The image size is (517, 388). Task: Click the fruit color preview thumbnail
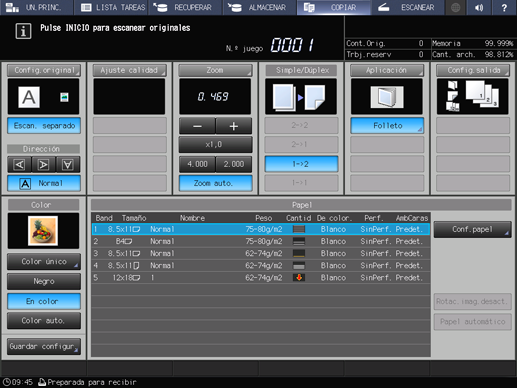click(x=43, y=230)
